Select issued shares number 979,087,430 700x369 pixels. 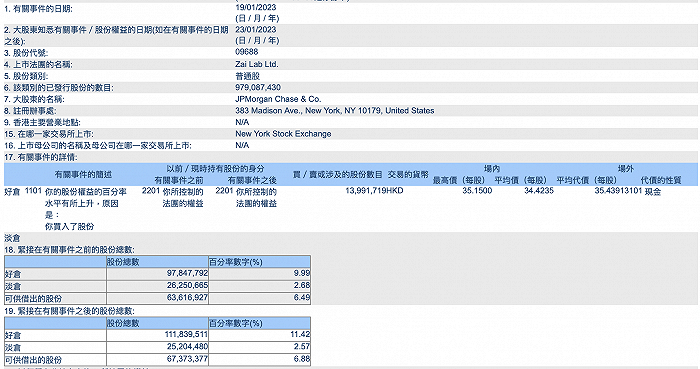(258, 87)
